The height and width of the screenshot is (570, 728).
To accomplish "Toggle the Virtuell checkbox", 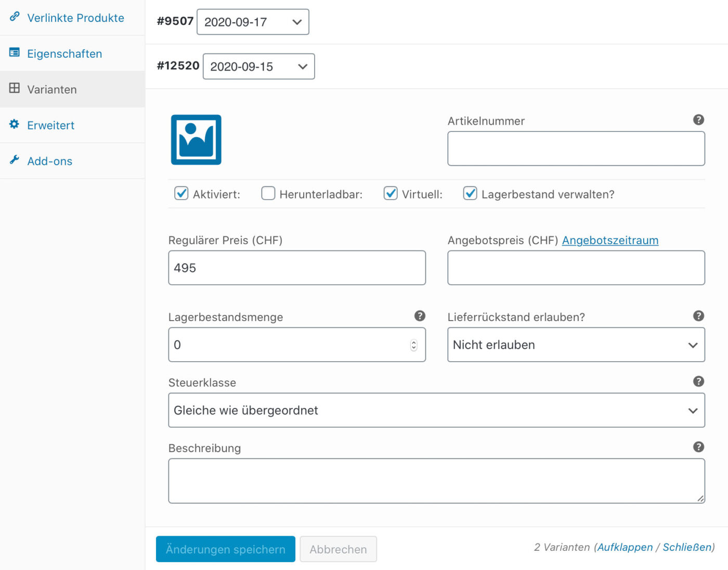I will [x=391, y=194].
